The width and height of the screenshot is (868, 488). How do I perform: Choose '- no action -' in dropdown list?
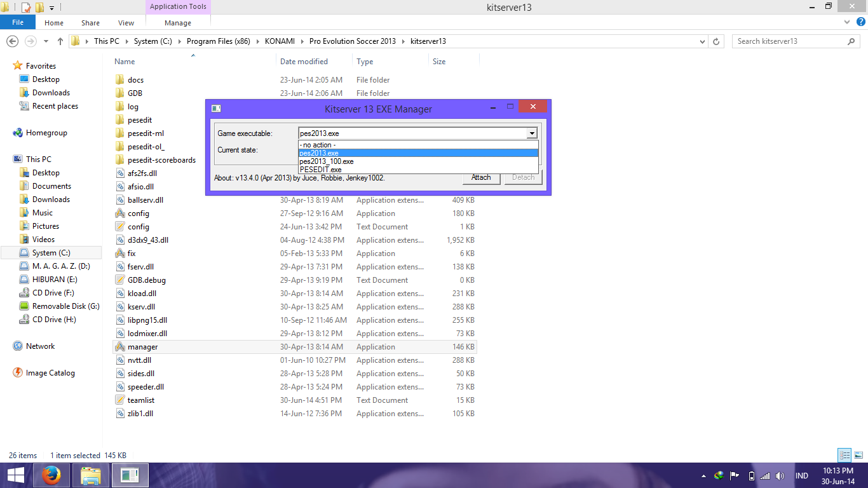(x=418, y=145)
